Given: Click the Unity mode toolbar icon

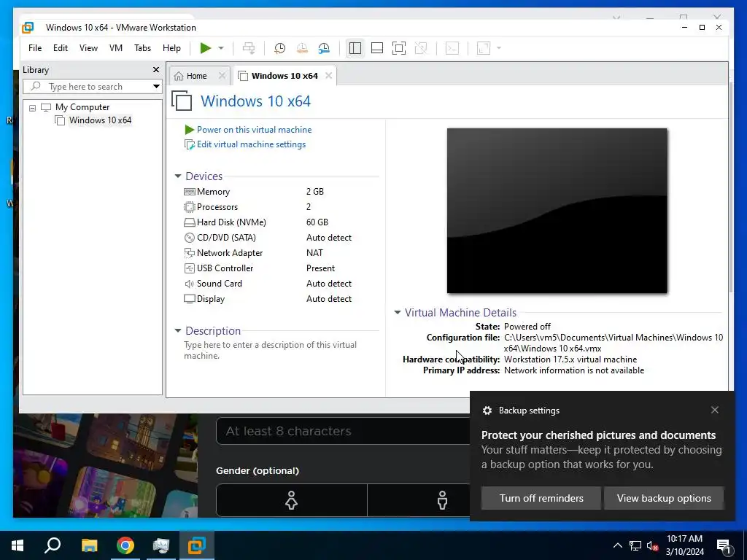Looking at the screenshot, I should 421,48.
